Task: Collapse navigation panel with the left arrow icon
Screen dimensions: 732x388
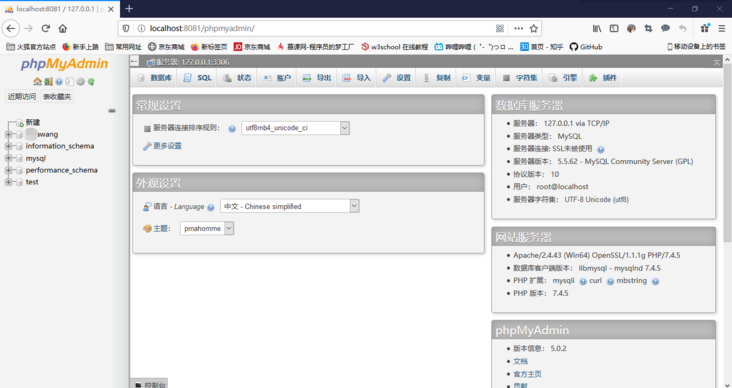Action: tap(134, 62)
